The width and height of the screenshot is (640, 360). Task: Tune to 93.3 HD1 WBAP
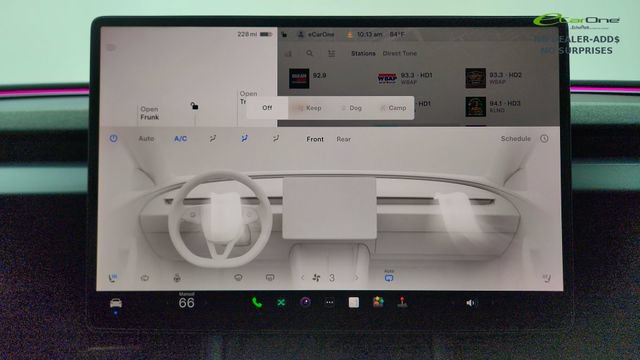click(x=405, y=78)
